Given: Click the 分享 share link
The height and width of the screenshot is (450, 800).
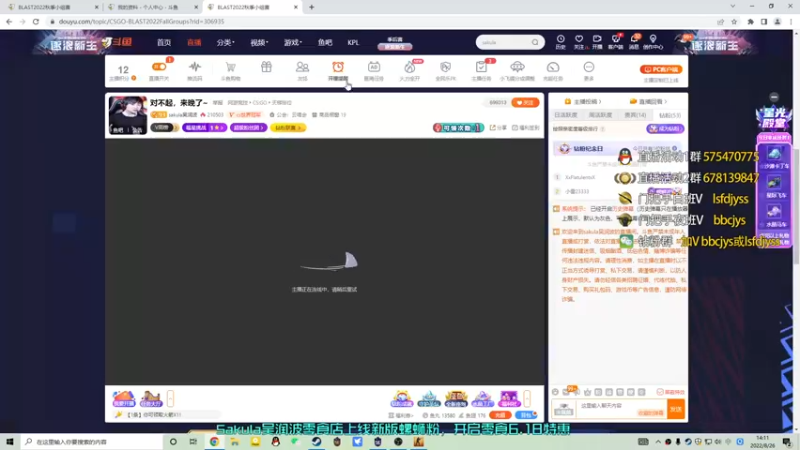Looking at the screenshot, I should tap(498, 128).
